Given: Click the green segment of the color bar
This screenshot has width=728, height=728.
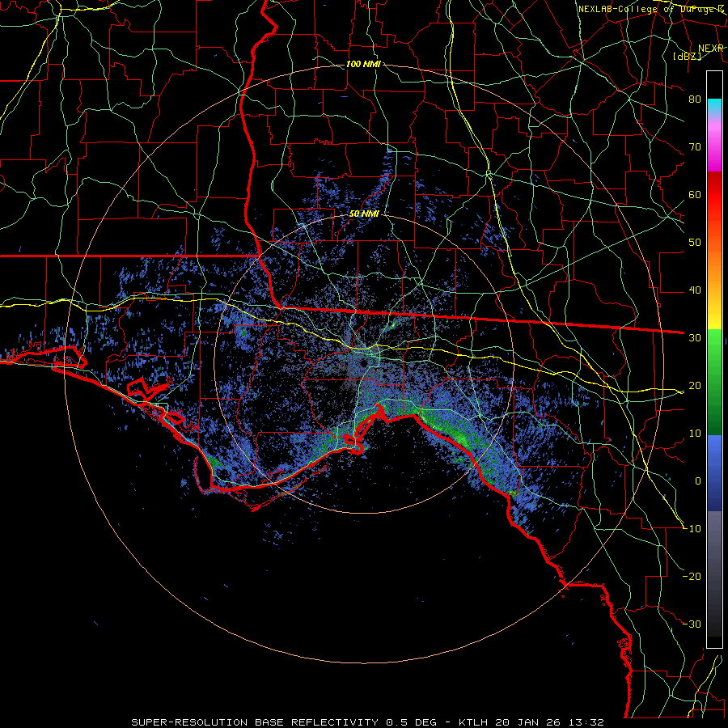Looking at the screenshot, I should (714, 382).
